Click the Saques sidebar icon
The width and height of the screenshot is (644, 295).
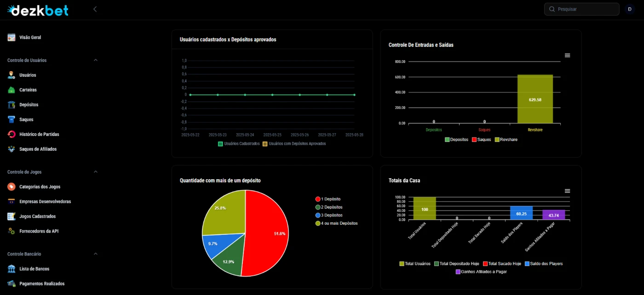11,119
